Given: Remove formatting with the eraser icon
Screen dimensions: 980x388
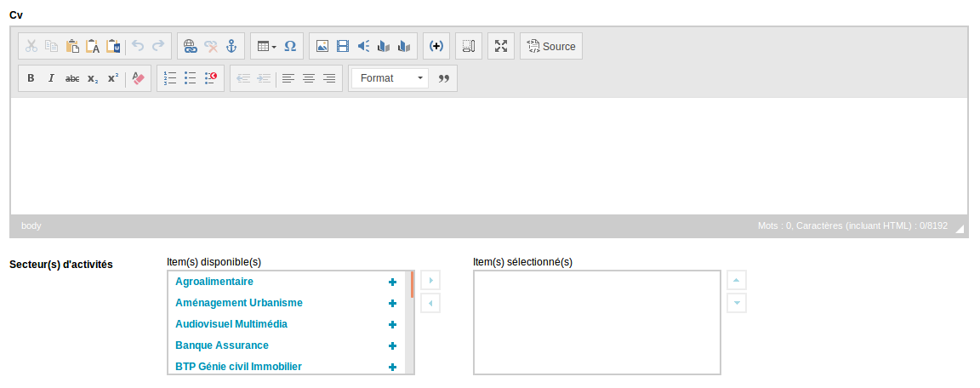Looking at the screenshot, I should (138, 79).
